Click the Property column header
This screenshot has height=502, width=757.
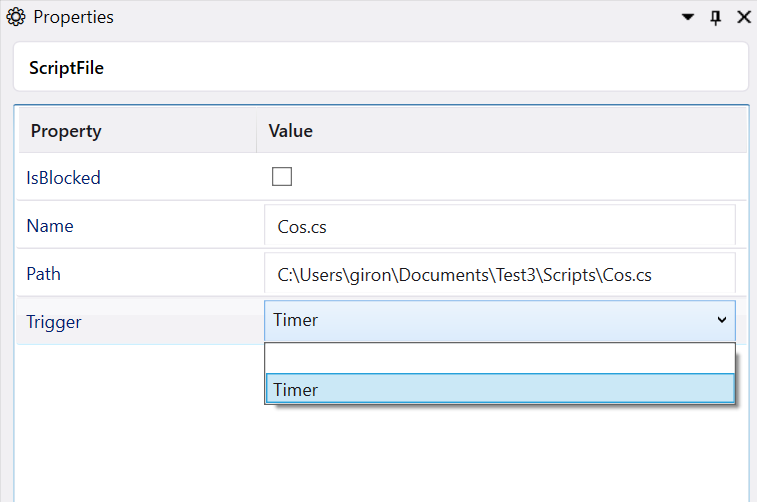point(137,131)
